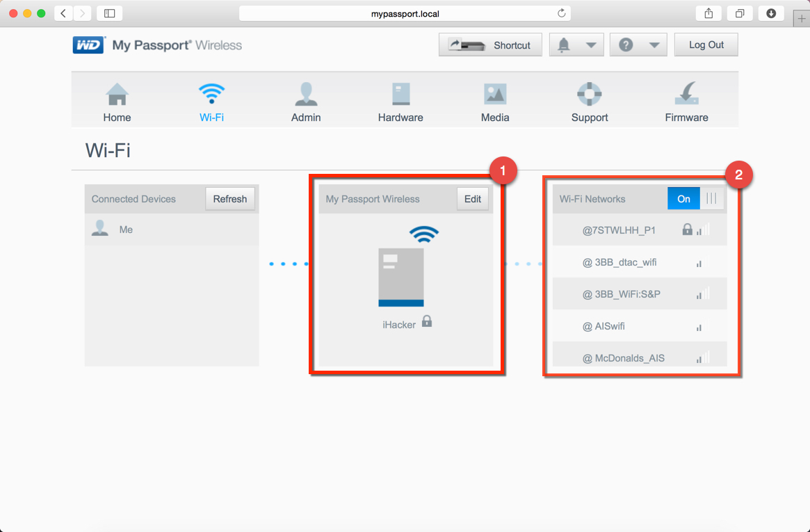Click the Safari forward button

tap(81, 13)
